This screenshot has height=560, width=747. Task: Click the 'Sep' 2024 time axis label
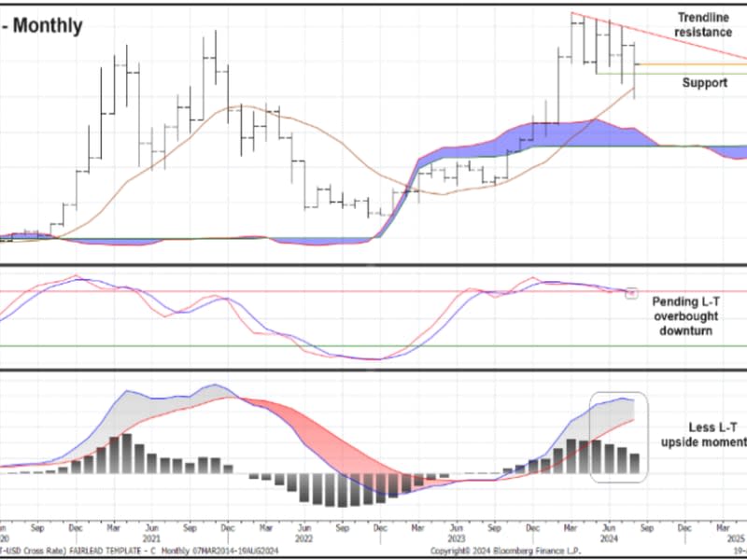(647, 528)
